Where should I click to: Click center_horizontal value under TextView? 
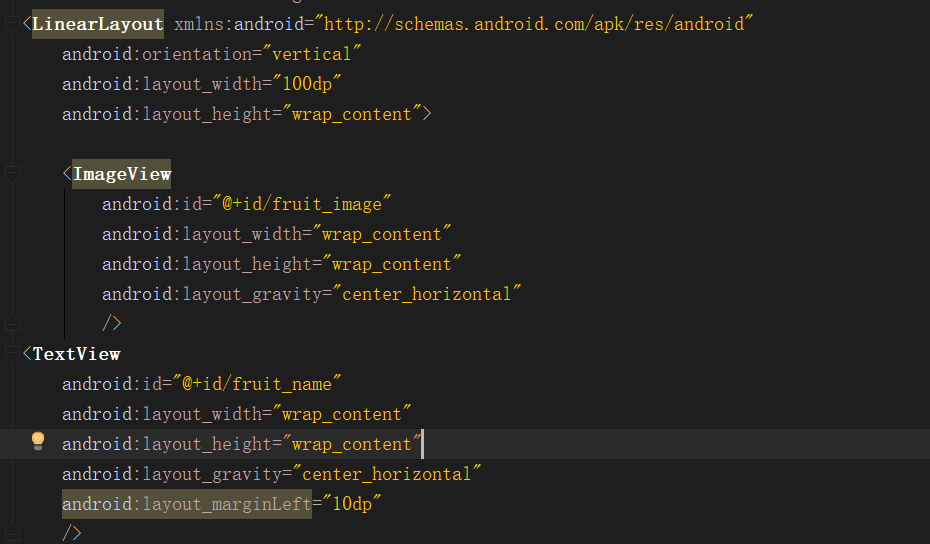point(387,473)
